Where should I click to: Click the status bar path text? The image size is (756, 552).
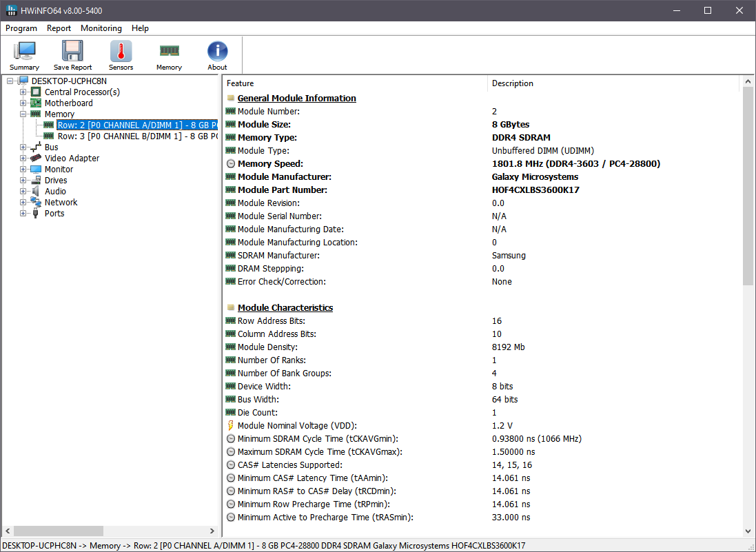pos(264,546)
